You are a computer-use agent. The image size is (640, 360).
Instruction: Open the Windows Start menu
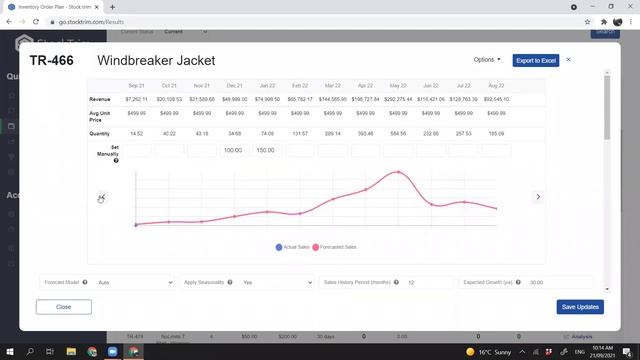(x=9, y=351)
